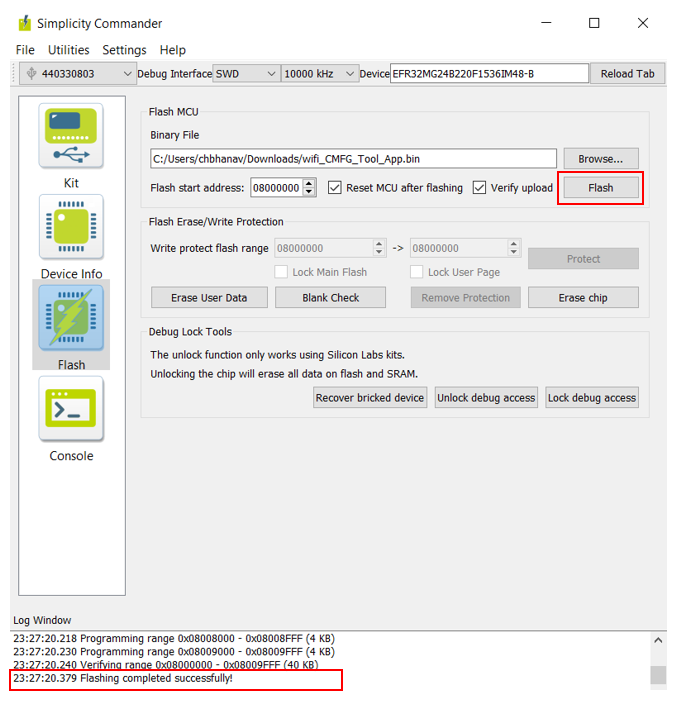Click the Device name text field
Viewport: 682px width, 707px height.
(489, 73)
